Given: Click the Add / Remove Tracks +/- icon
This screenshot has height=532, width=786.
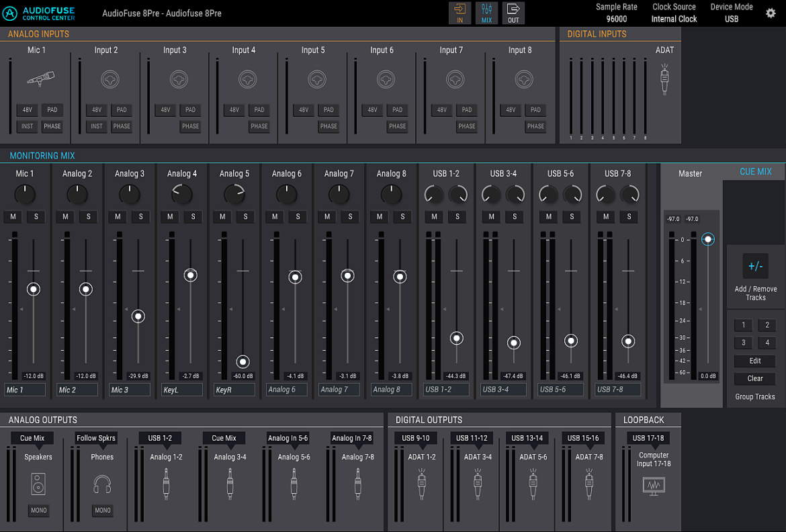Looking at the screenshot, I should click(755, 266).
